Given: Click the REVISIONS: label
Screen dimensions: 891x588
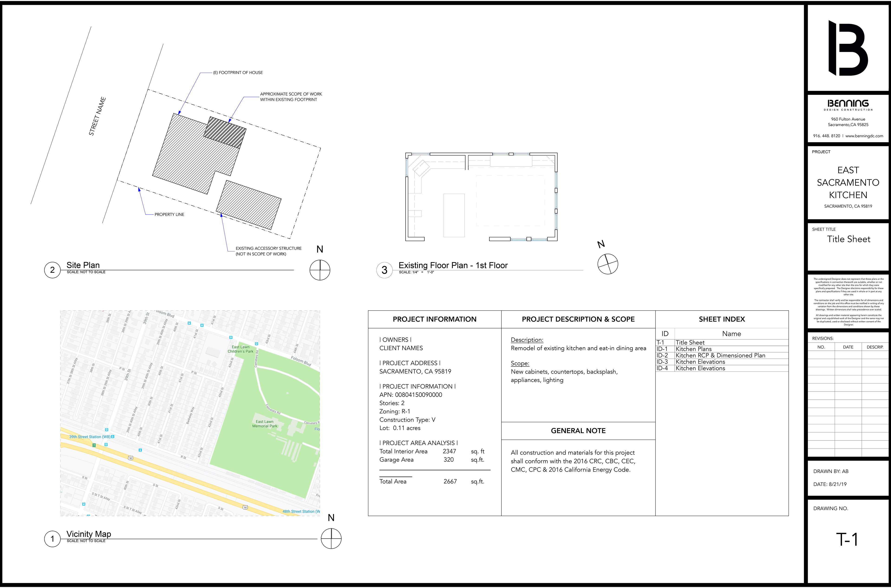Looking at the screenshot, I should (822, 338).
